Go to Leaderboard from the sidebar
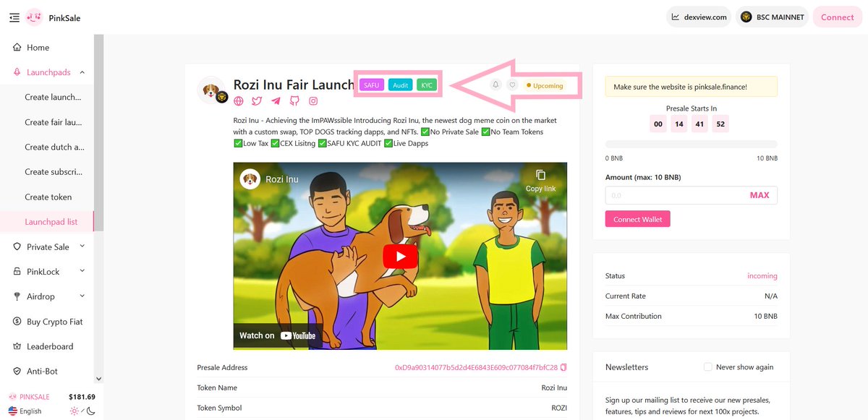 [x=50, y=346]
